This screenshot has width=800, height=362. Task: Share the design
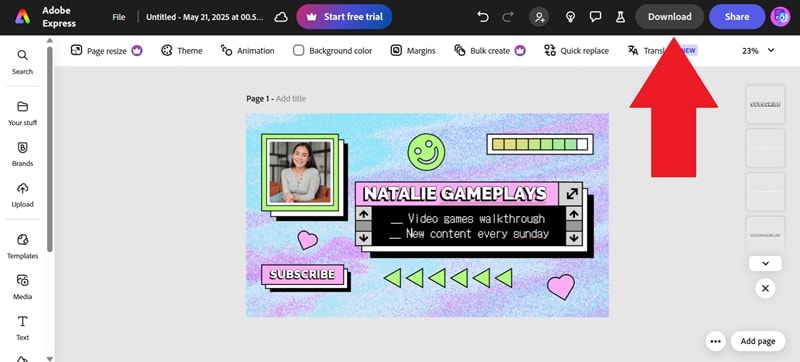pyautogui.click(x=737, y=17)
